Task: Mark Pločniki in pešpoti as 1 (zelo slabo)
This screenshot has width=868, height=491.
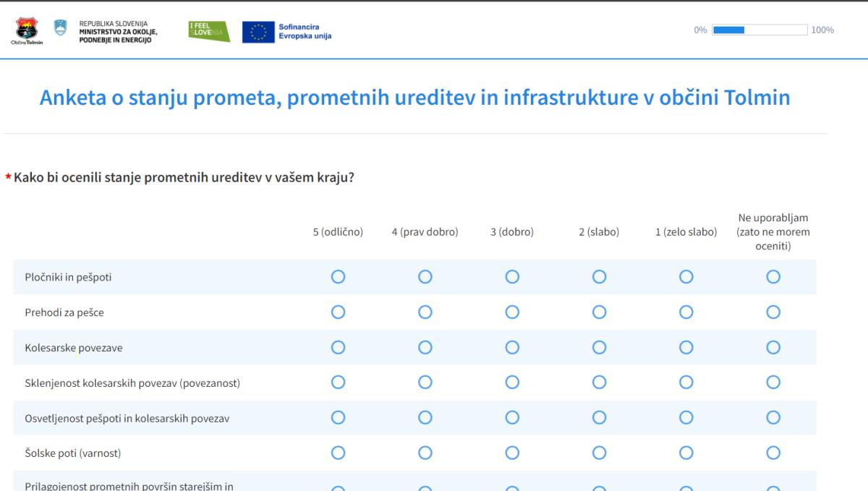Action: pos(686,276)
